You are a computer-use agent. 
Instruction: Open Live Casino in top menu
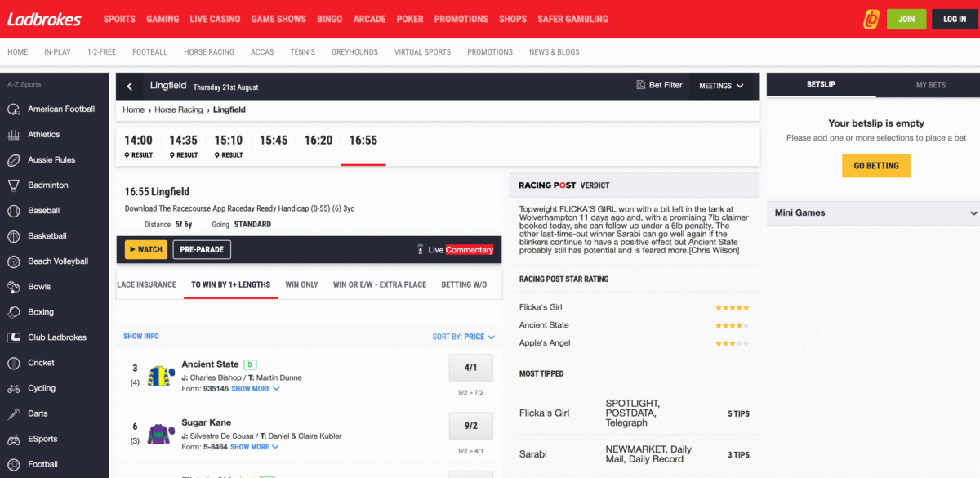[215, 19]
